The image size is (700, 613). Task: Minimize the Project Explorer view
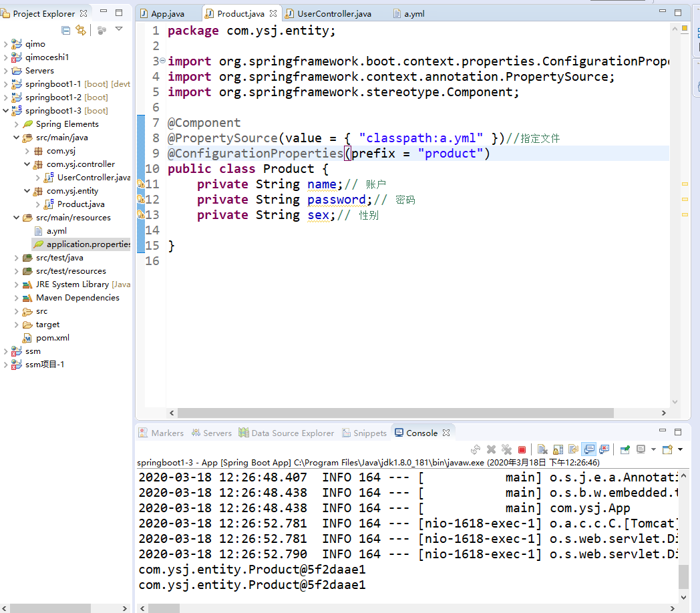pos(104,11)
